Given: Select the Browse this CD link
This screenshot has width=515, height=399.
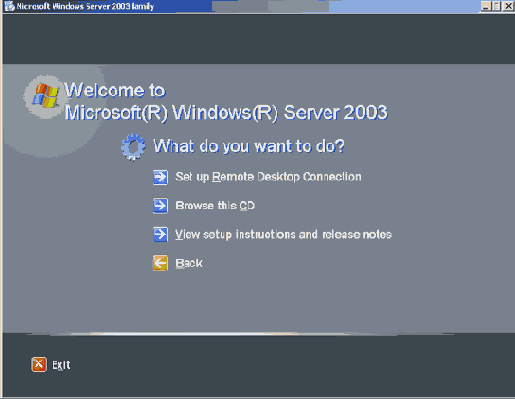Looking at the screenshot, I should click(215, 205).
